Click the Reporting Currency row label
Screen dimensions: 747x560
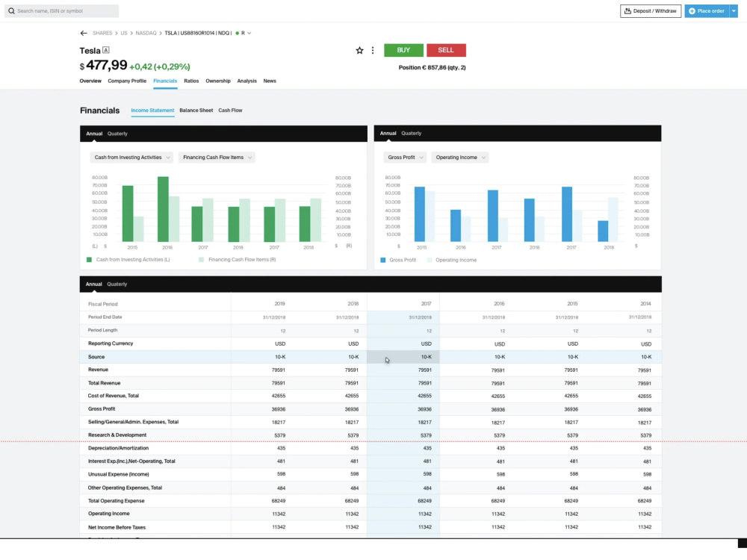(111, 343)
